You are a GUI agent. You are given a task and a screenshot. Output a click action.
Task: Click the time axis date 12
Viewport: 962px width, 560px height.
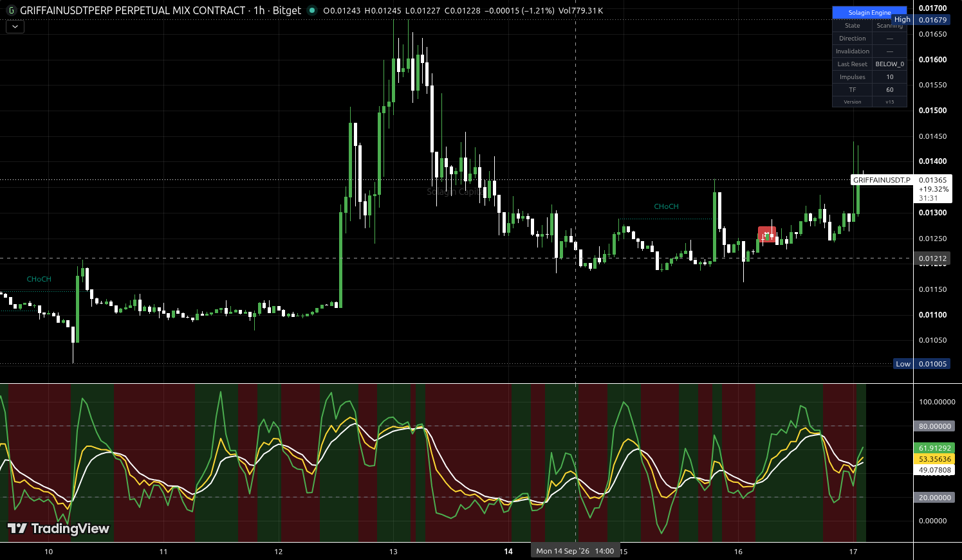279,552
